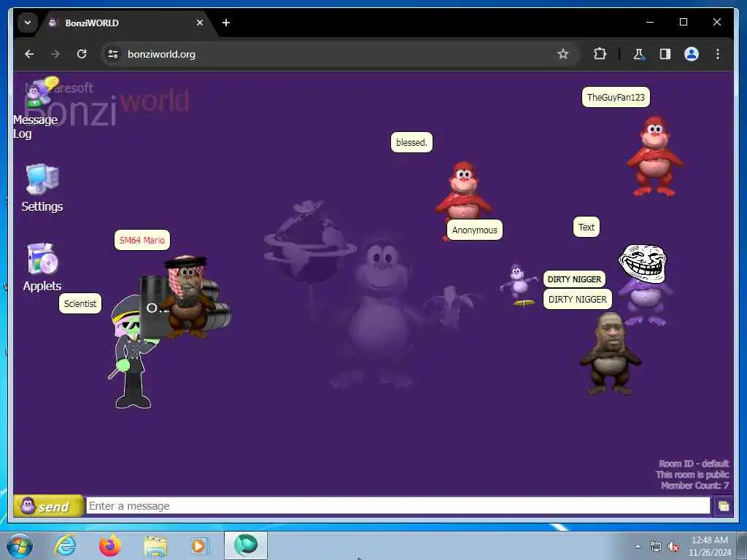
Task: Toggle the browser side panel
Action: (x=665, y=54)
